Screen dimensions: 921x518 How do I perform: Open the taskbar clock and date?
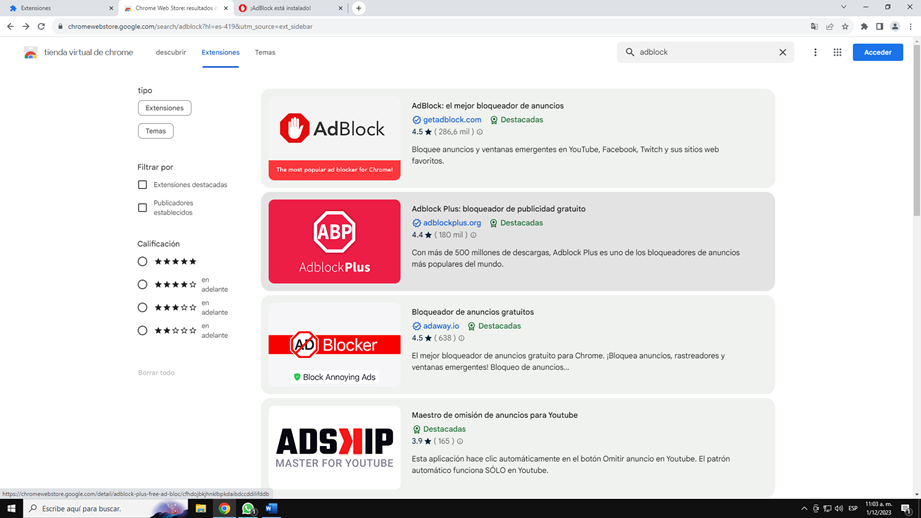[879, 509]
